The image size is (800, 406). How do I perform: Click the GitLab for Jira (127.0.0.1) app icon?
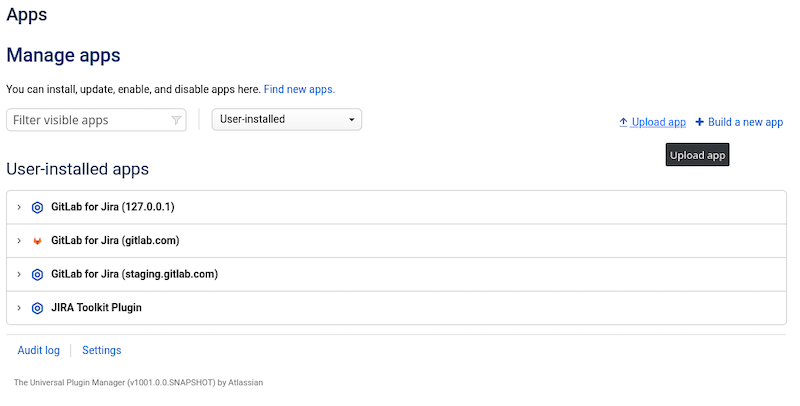pos(37,208)
